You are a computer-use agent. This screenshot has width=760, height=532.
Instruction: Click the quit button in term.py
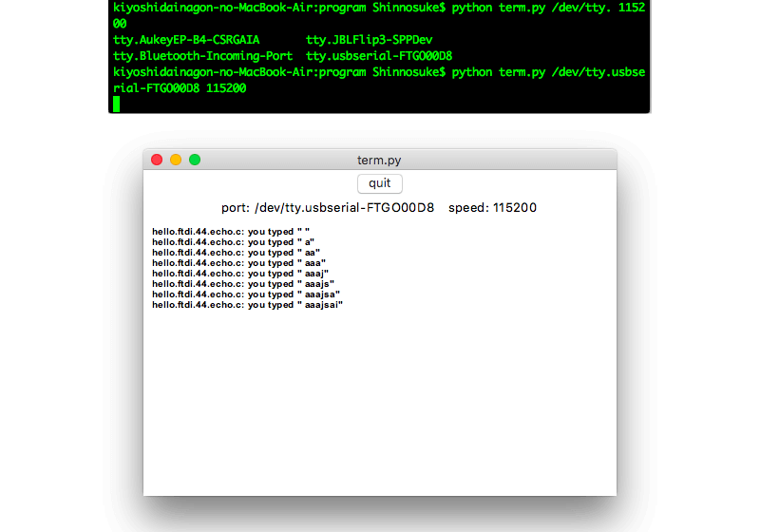point(379,183)
